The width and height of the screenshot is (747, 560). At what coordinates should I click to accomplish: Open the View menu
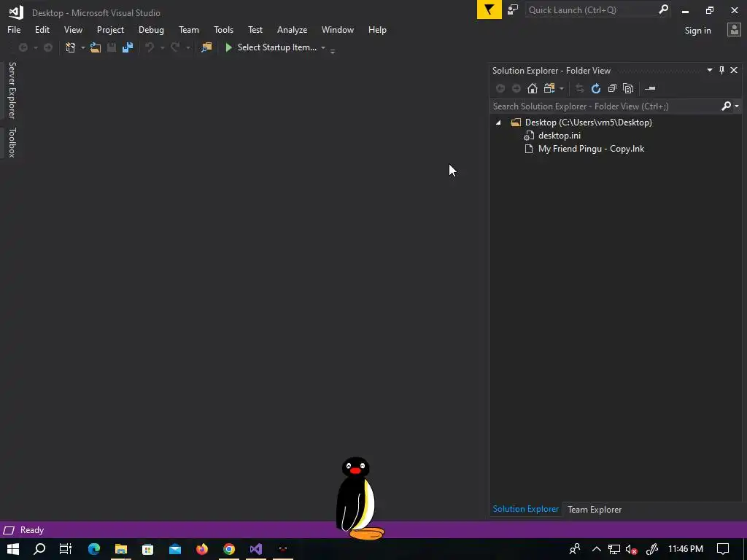(x=74, y=30)
